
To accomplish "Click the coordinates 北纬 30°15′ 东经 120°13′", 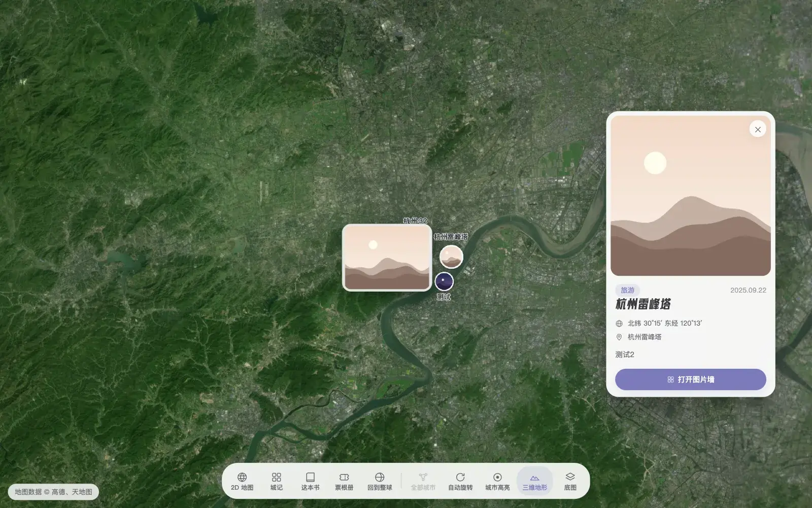I will coord(665,323).
